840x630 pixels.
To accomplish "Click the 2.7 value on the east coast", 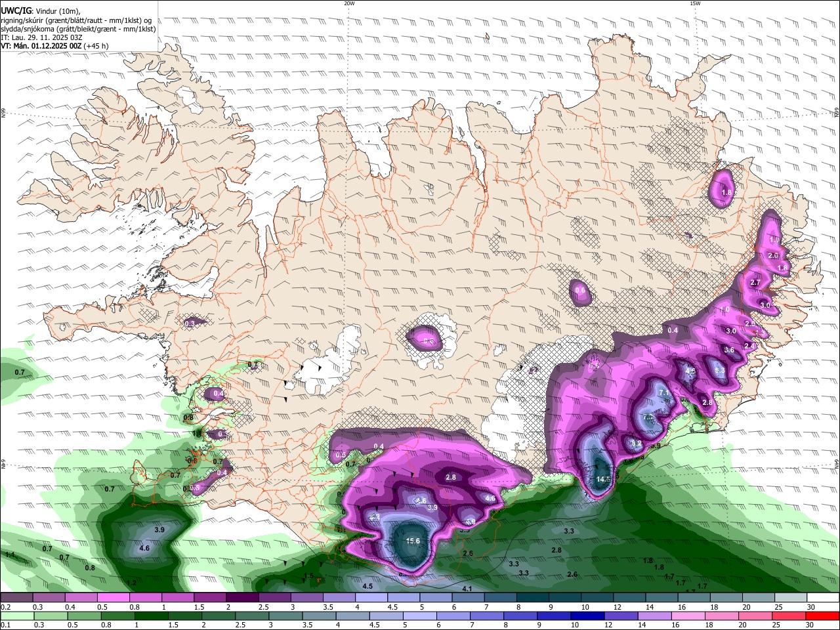I will [x=755, y=282].
